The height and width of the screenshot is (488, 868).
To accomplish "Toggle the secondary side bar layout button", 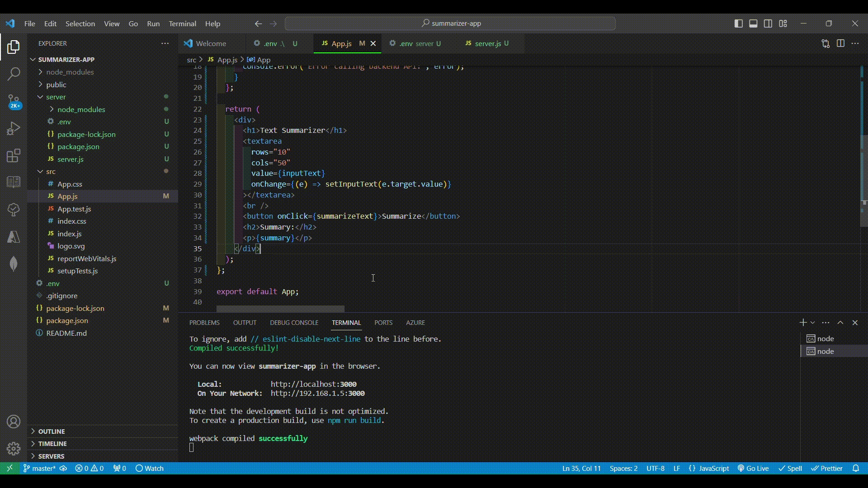I will tap(768, 23).
